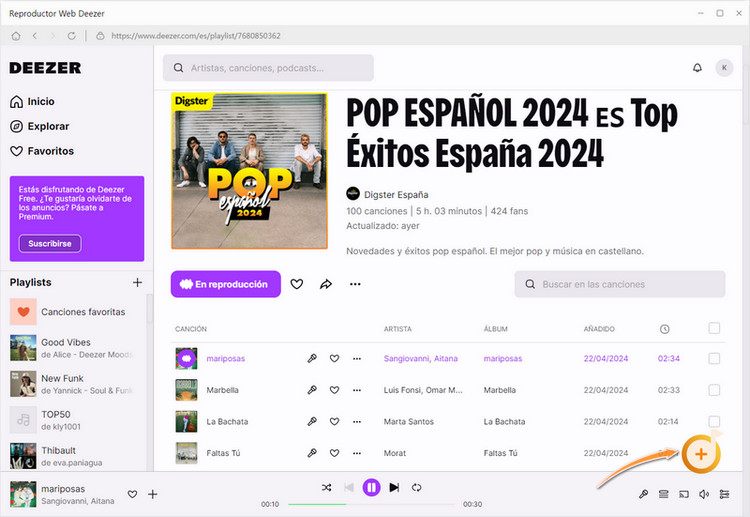Toggle shuffle playback
The width and height of the screenshot is (750, 517).
(x=327, y=487)
